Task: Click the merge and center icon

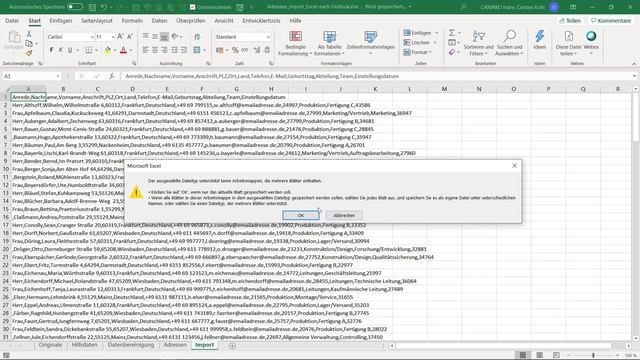Action: (x=197, y=50)
